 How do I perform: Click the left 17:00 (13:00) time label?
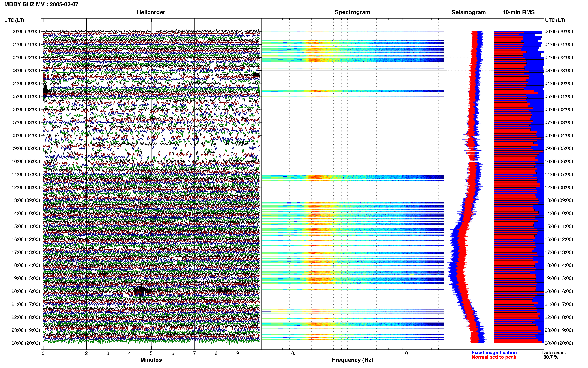[26, 252]
